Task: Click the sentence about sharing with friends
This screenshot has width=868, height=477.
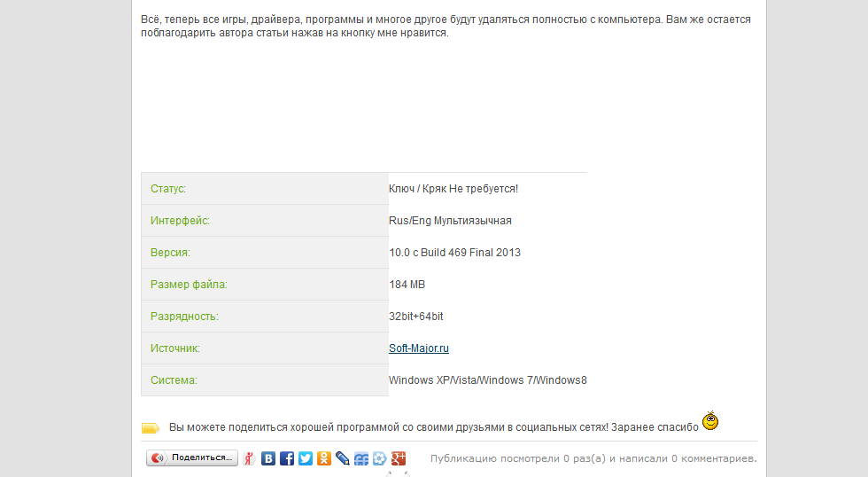Action: tap(433, 427)
